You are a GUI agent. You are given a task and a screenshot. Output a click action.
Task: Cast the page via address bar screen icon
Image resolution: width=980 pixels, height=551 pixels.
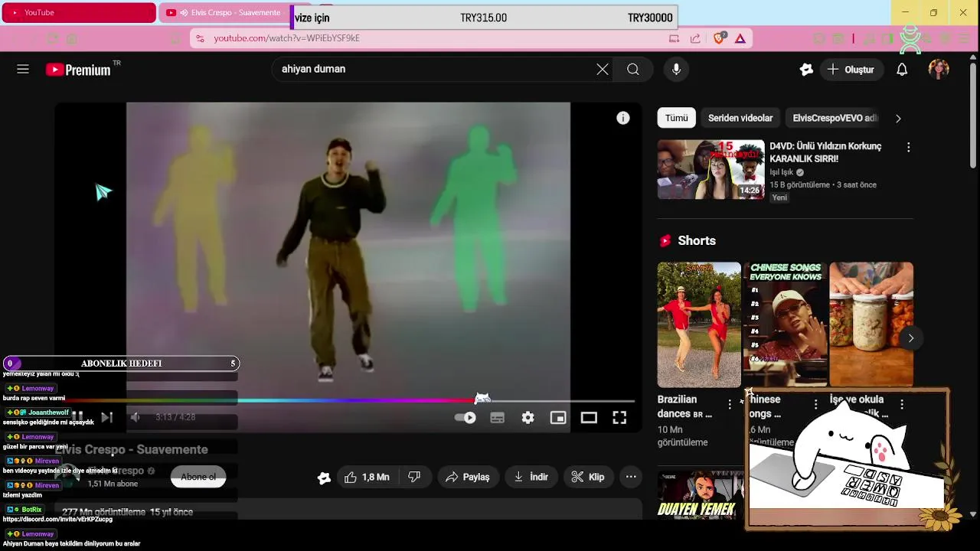tap(674, 38)
